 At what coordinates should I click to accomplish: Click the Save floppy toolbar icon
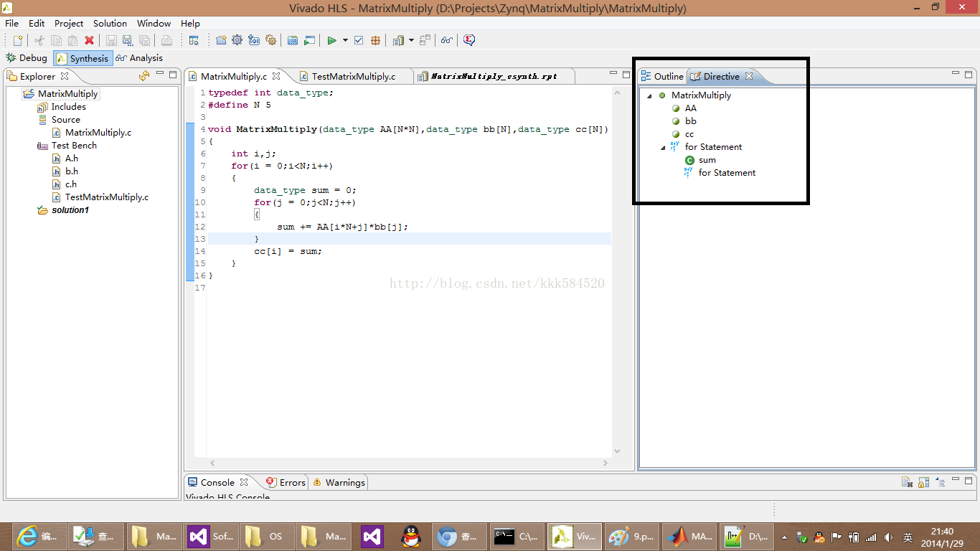coord(111,40)
